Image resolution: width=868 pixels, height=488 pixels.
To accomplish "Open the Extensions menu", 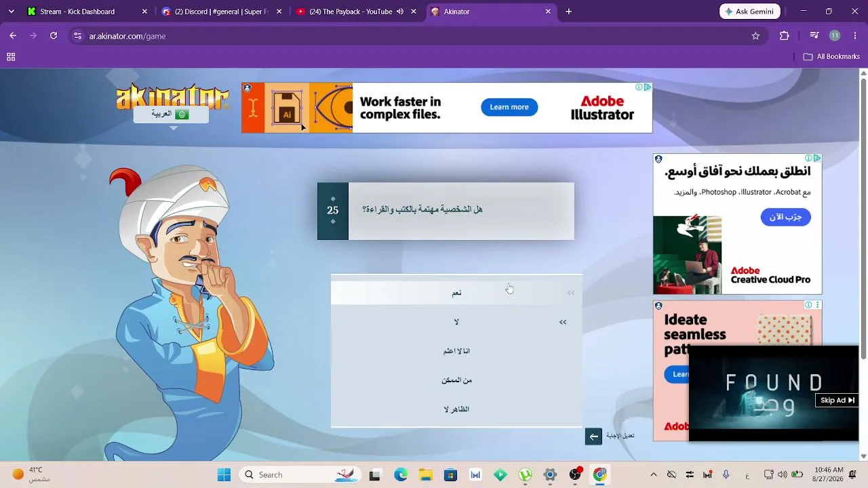I will click(785, 36).
